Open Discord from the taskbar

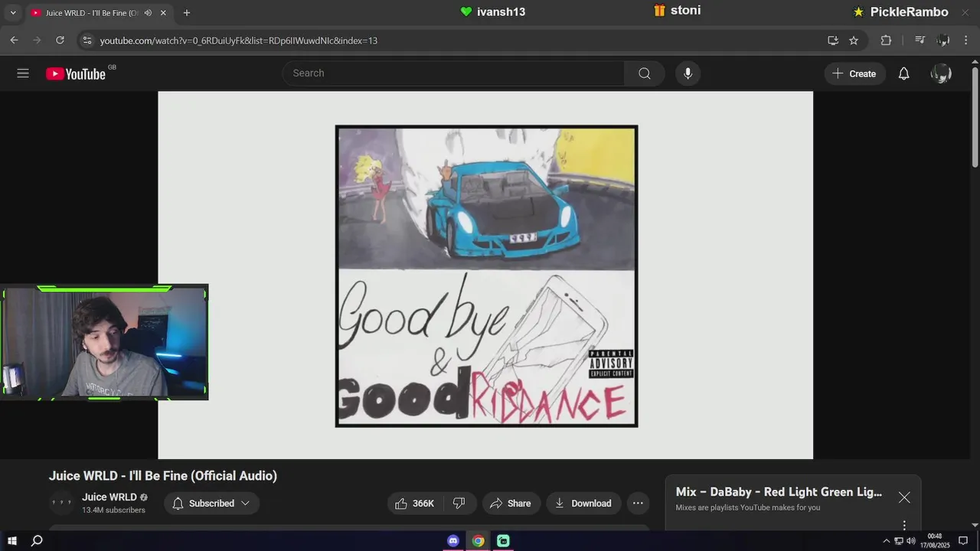tap(453, 541)
